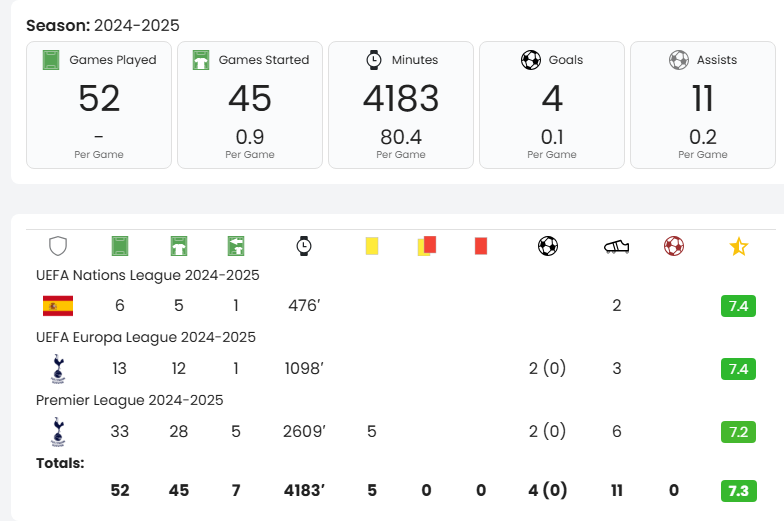Click the substitute appearances column icon

point(236,246)
